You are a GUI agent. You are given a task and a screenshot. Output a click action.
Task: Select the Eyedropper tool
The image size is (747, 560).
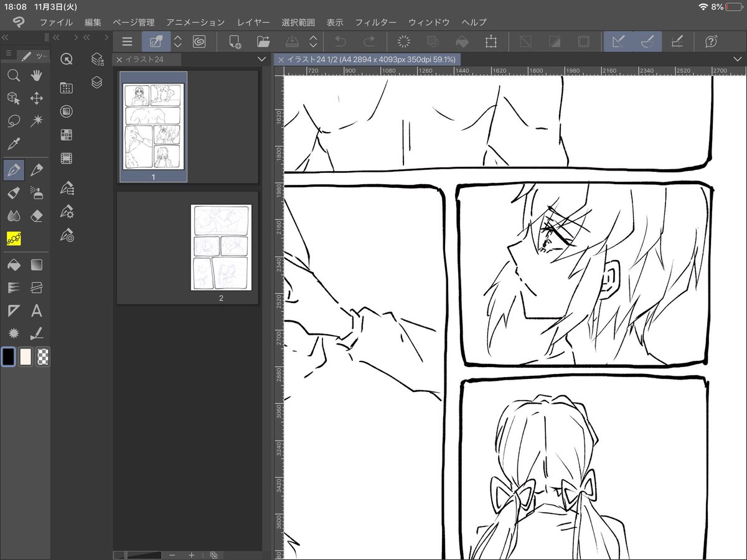point(14,144)
